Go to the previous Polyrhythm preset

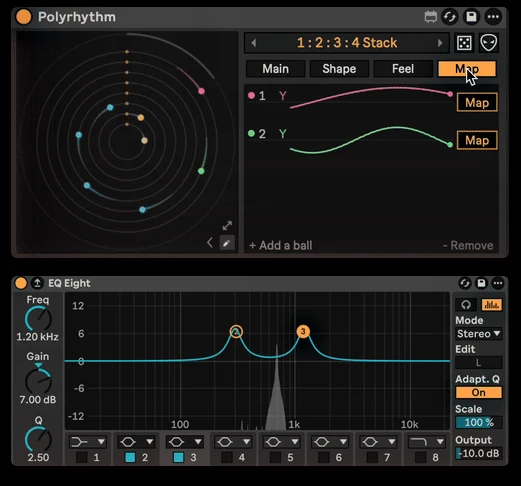(x=254, y=43)
